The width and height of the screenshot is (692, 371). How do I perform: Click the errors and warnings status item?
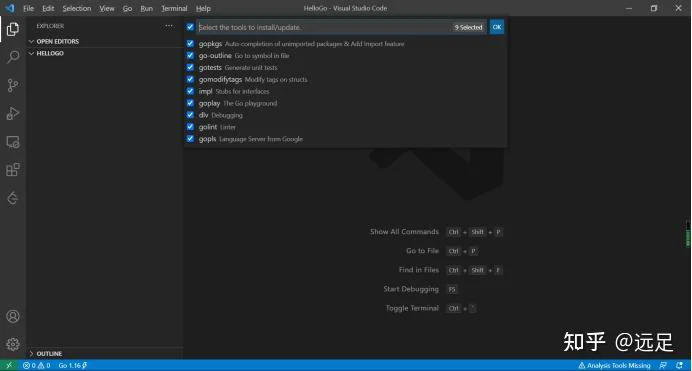[37, 365]
